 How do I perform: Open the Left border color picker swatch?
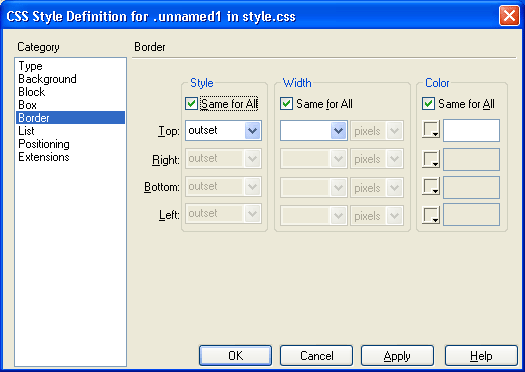pos(431,215)
